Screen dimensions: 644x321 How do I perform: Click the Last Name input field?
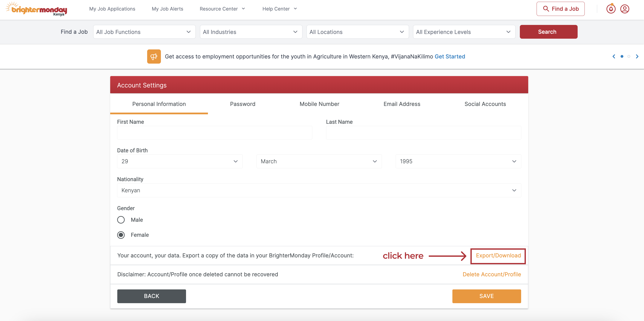424,133
